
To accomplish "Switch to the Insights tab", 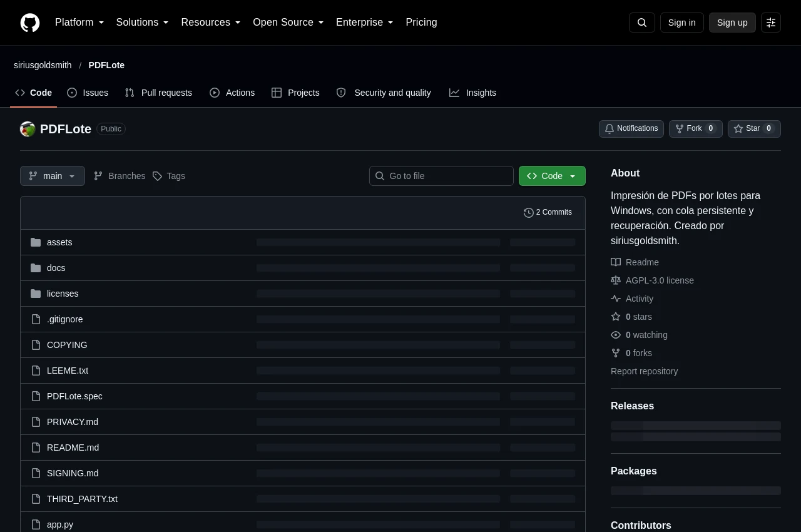I will click(472, 93).
